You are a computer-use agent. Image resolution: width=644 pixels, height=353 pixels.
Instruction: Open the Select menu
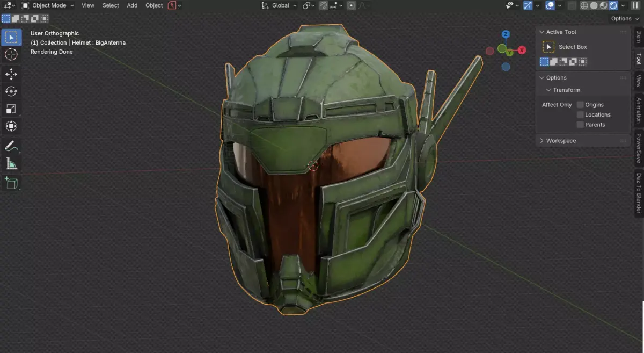[111, 5]
